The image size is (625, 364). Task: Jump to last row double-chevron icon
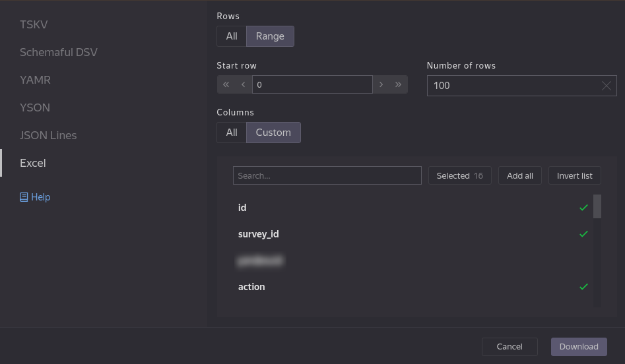click(399, 84)
